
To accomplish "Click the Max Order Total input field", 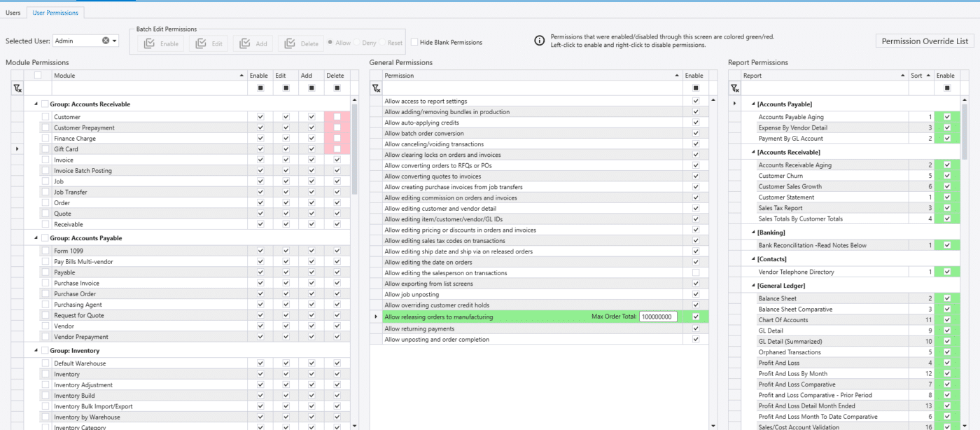I will coord(657,317).
